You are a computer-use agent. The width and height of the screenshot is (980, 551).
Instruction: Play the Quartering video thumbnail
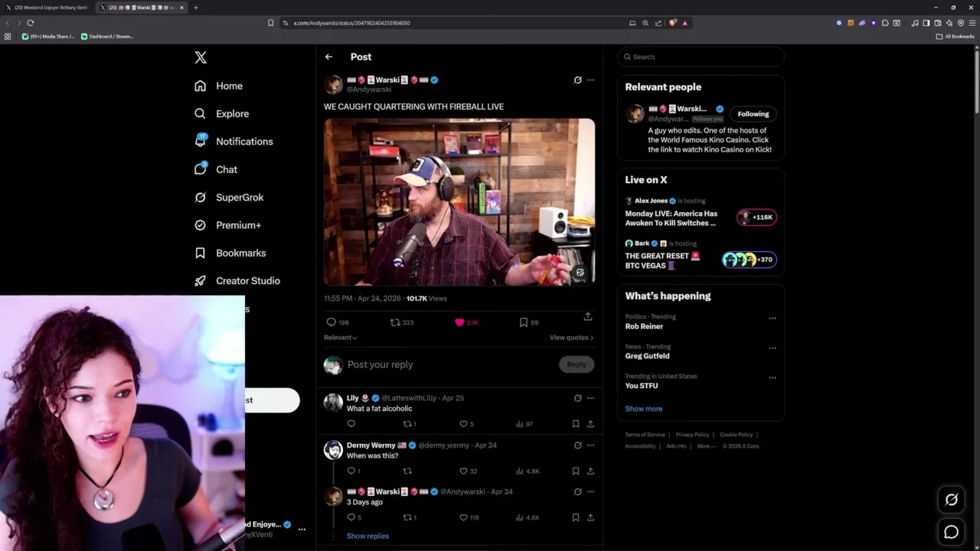(459, 202)
